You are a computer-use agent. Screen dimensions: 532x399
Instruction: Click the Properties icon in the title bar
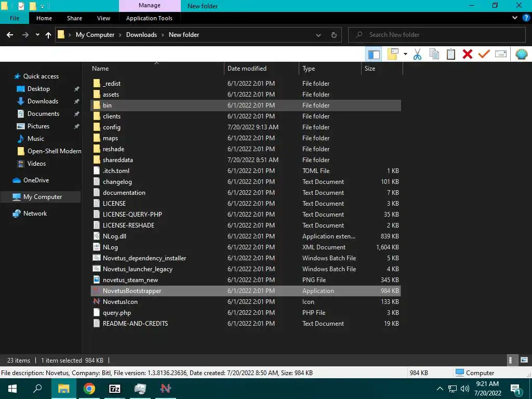[21, 6]
